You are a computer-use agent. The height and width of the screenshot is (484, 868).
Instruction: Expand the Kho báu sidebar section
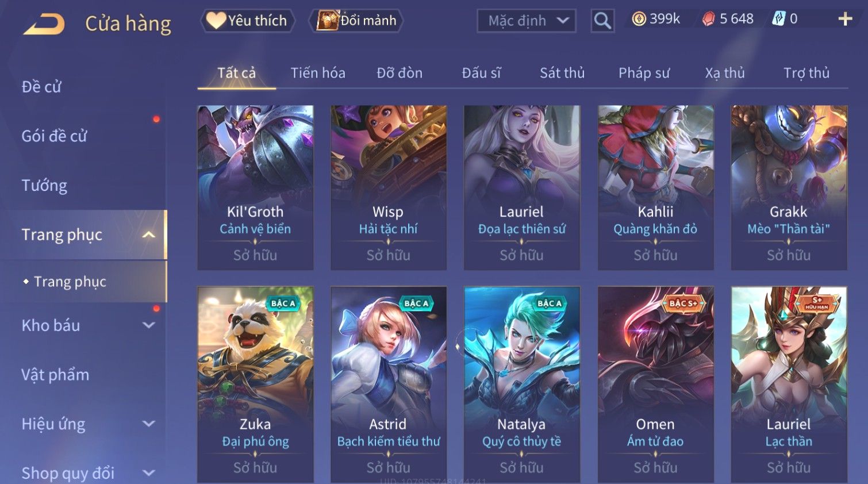click(x=149, y=325)
